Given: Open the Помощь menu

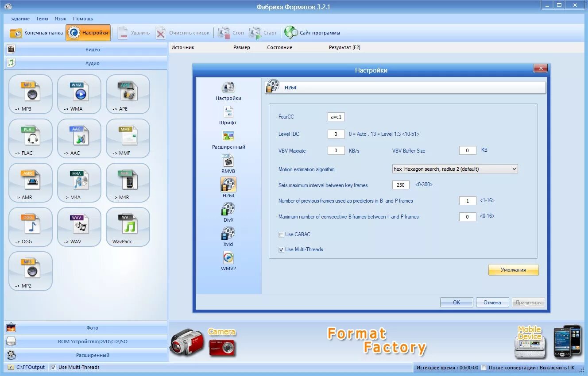Looking at the screenshot, I should (83, 19).
